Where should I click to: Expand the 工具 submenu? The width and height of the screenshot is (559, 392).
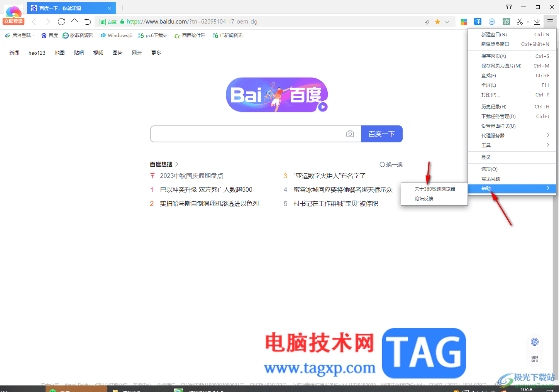[512, 145]
